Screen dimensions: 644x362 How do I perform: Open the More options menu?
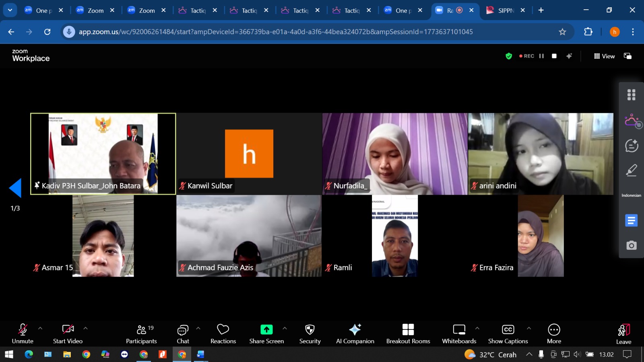pyautogui.click(x=554, y=330)
